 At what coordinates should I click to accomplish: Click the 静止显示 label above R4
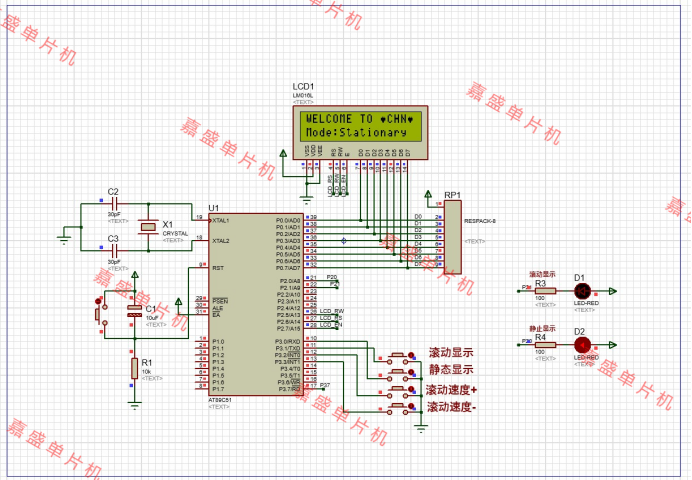[542, 329]
